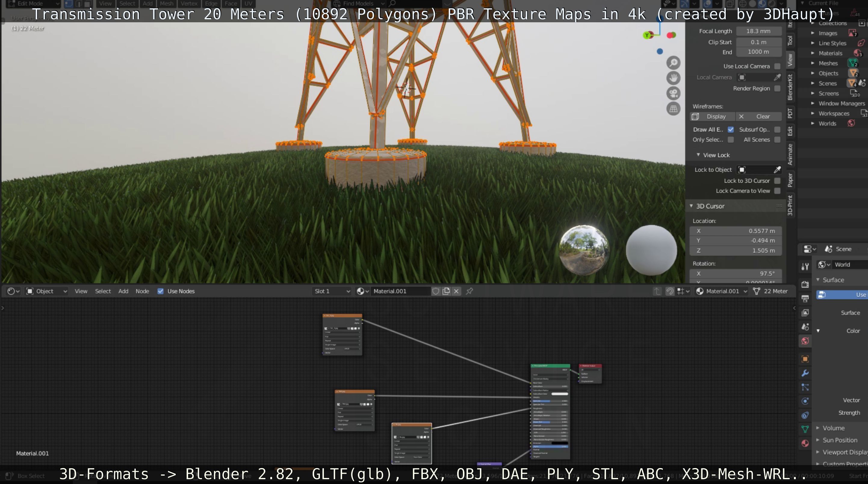868x484 pixels.
Task: Toggle the Use Nodes checkbox
Action: pyautogui.click(x=160, y=291)
